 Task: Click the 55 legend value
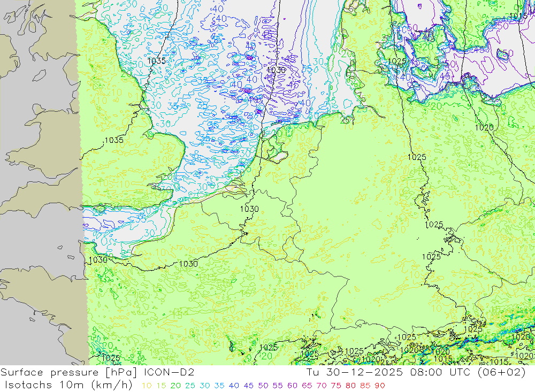[277, 386]
